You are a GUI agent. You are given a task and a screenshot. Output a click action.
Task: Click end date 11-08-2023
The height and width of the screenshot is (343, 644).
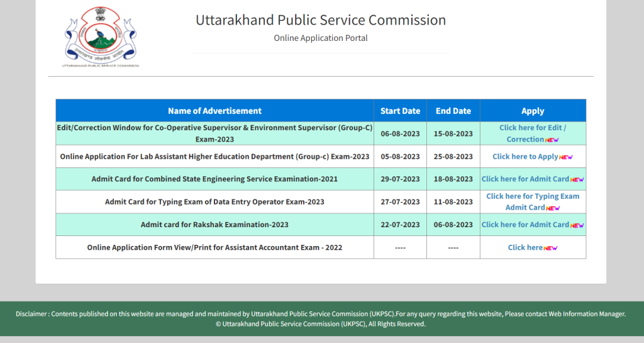point(453,201)
